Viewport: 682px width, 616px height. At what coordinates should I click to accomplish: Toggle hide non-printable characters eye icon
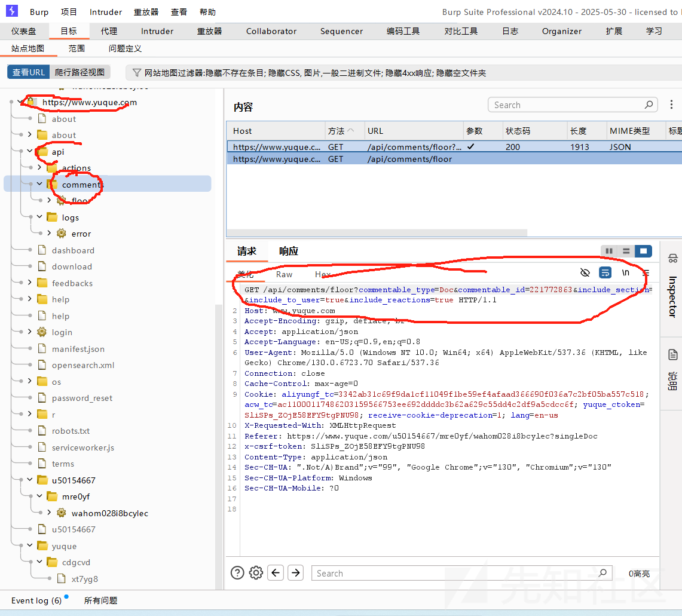(x=585, y=272)
